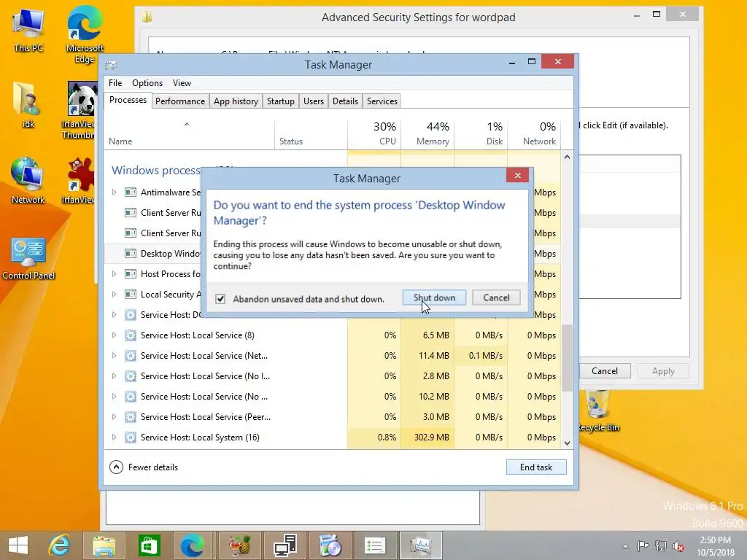Click Cancel in Advanced Security Settings window

click(x=605, y=371)
